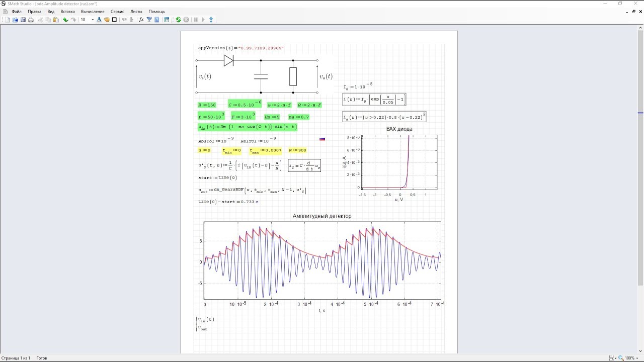The width and height of the screenshot is (644, 362).
Task: Click the stop calculation icon
Action: (186, 20)
